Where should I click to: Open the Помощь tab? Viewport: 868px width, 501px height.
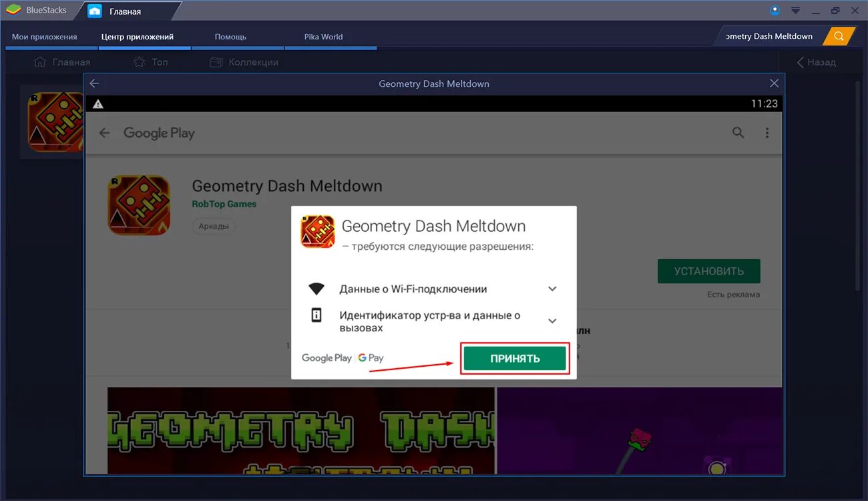(231, 37)
